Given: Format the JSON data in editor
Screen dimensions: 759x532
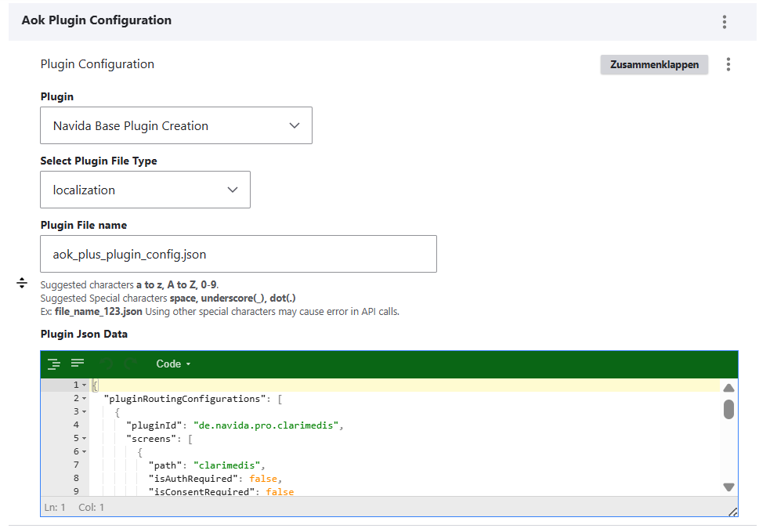Looking at the screenshot, I should [53, 364].
